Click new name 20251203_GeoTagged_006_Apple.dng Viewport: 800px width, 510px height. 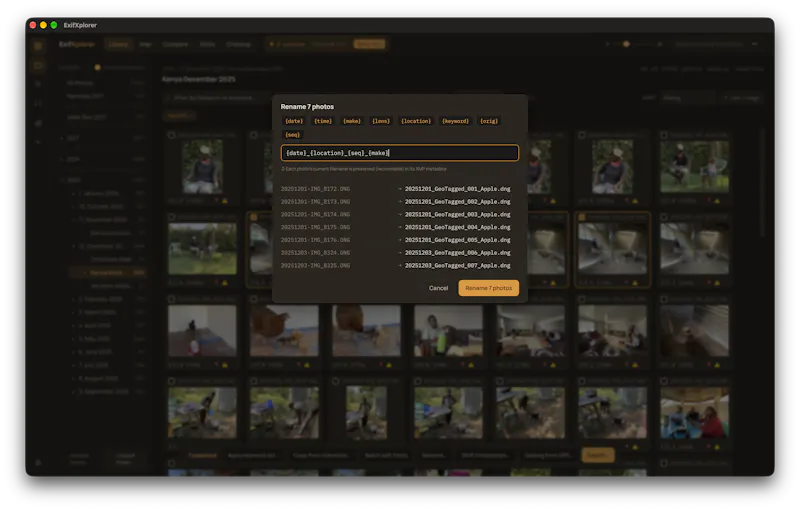[458, 252]
